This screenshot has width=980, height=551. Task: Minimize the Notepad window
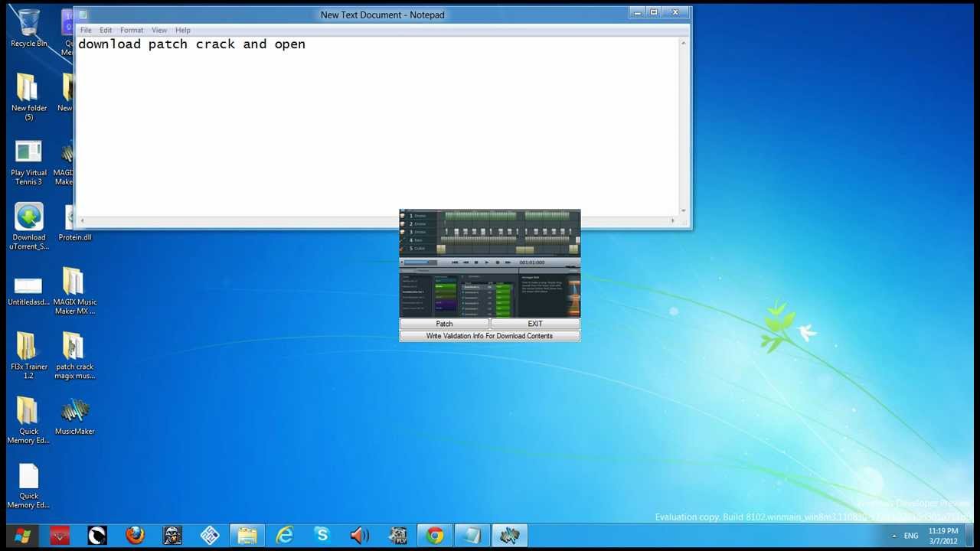click(x=638, y=12)
